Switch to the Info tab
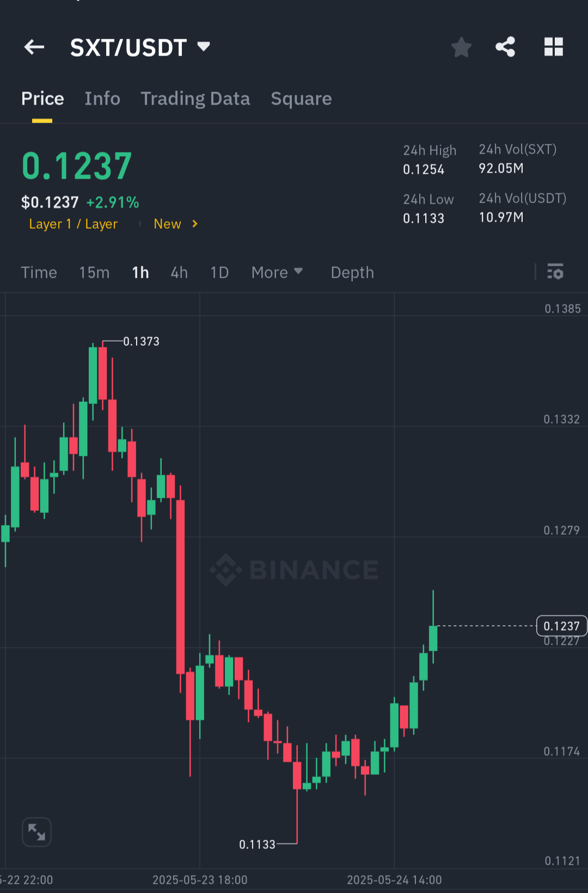The height and width of the screenshot is (893, 588). [x=102, y=99]
